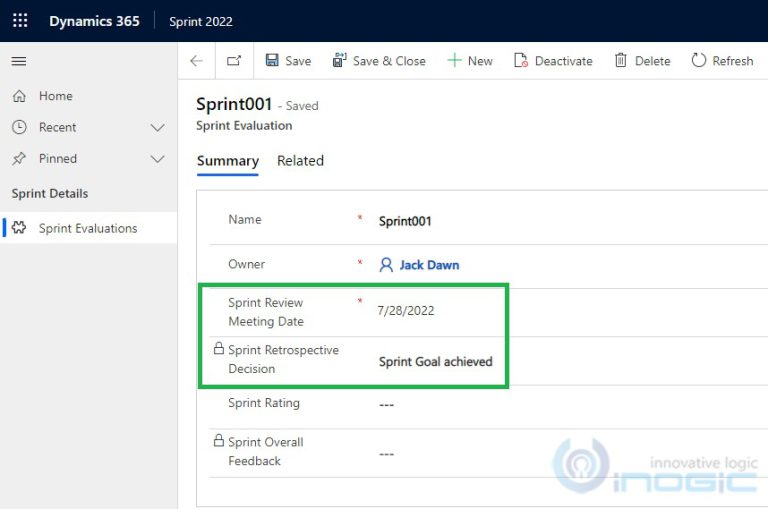Click the New plus icon
Screen dimensions: 768x509
pos(454,61)
